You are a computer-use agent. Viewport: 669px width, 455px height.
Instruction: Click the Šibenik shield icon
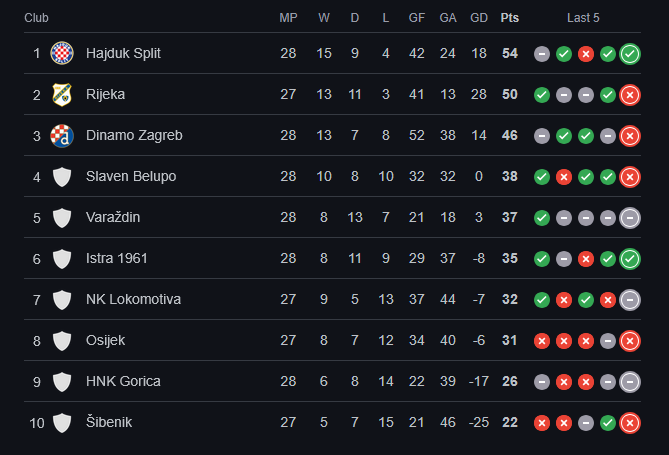click(62, 422)
